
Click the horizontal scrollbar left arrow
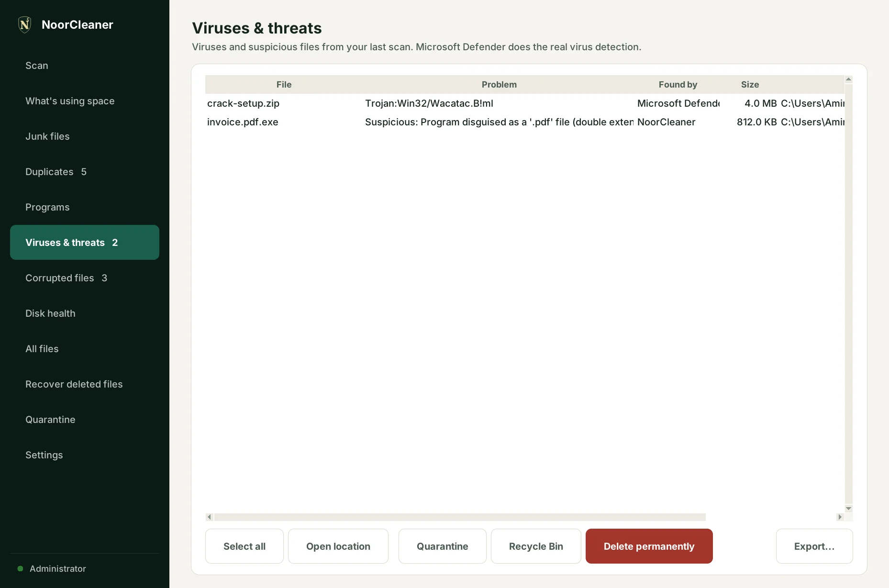[209, 517]
